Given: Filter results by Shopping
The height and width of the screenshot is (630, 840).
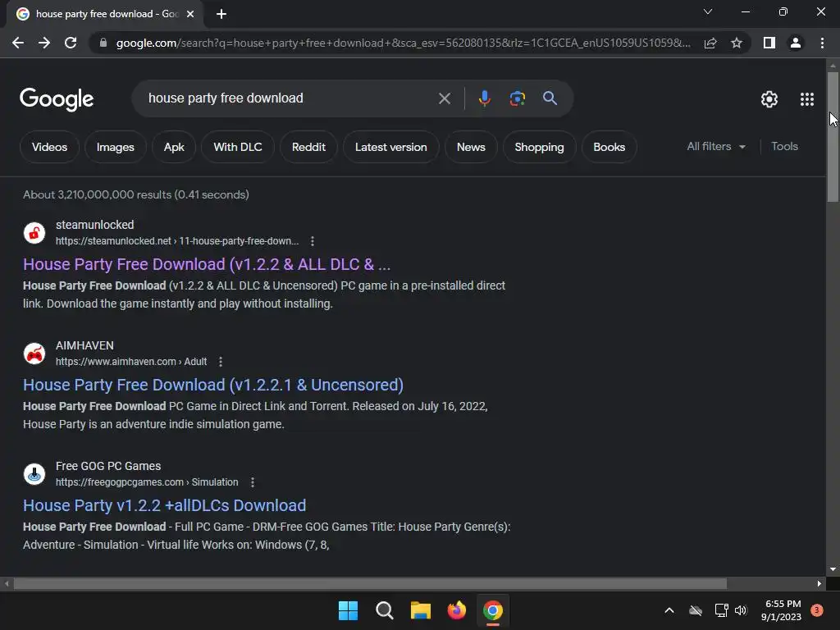Looking at the screenshot, I should point(539,147).
